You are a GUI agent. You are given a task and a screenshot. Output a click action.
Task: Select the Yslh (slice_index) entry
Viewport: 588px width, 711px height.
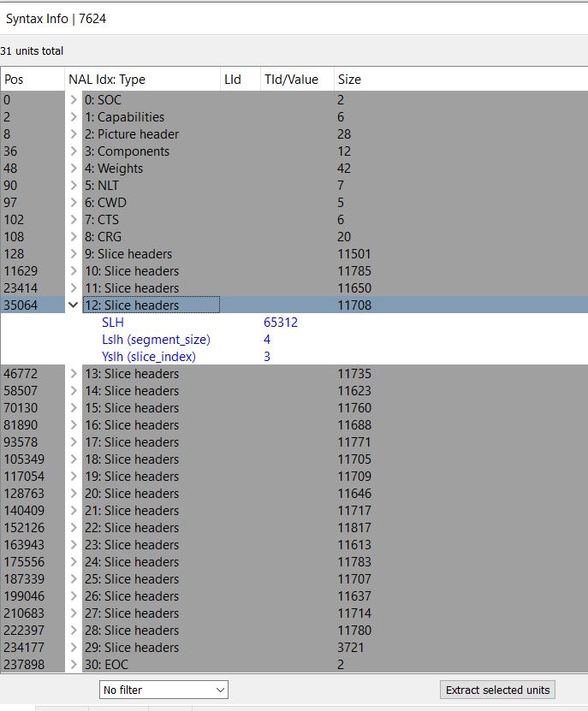tap(149, 357)
